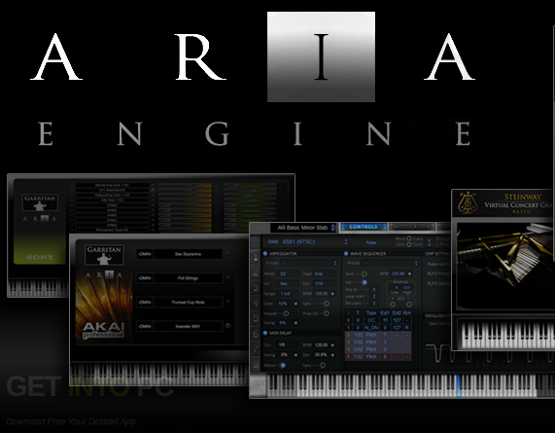Select slot tab 4 in chipsounds sidebar
The image size is (555, 433).
pyautogui.click(x=255, y=303)
